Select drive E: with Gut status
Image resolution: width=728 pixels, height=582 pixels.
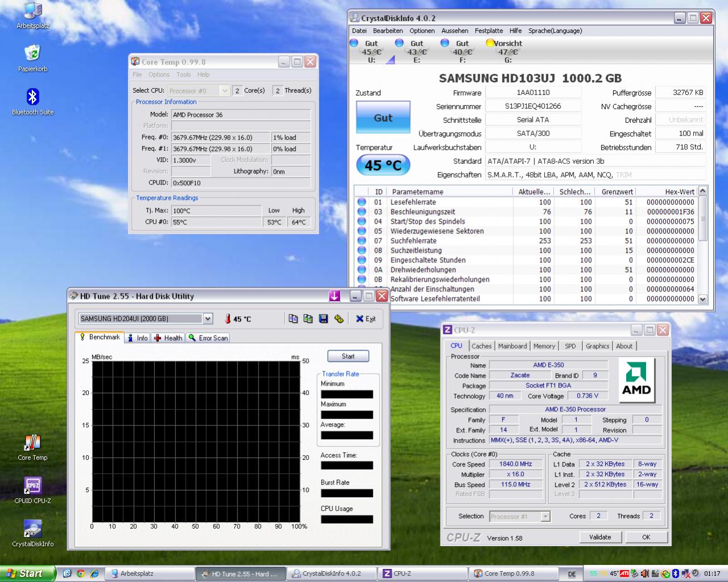click(x=416, y=51)
